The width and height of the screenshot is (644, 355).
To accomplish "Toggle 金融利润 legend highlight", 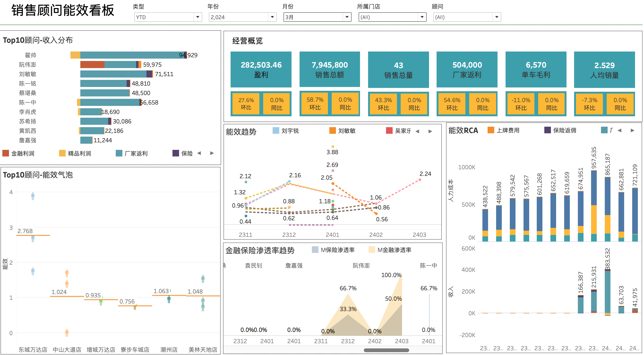I will tap(6, 153).
